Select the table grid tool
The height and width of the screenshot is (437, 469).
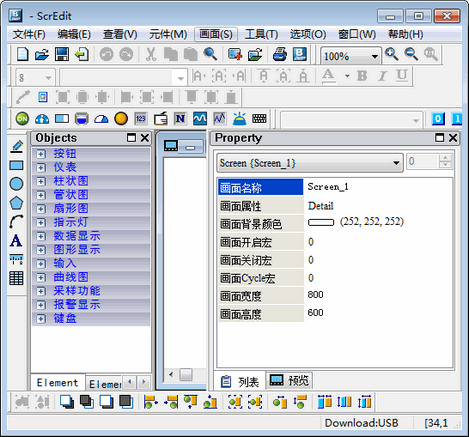click(16, 278)
